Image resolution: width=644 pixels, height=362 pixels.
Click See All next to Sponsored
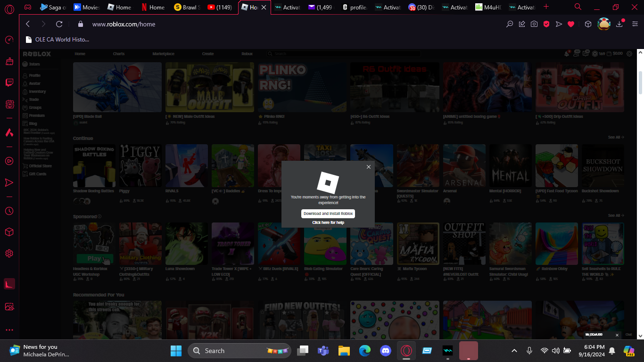pos(616,215)
